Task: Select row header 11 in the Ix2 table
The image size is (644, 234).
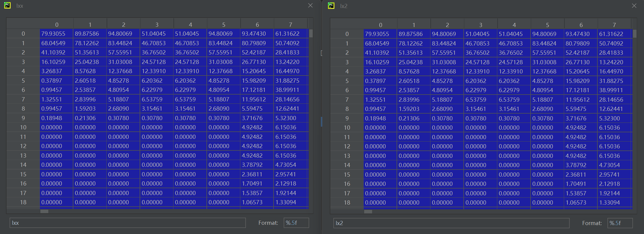Action: [347, 137]
